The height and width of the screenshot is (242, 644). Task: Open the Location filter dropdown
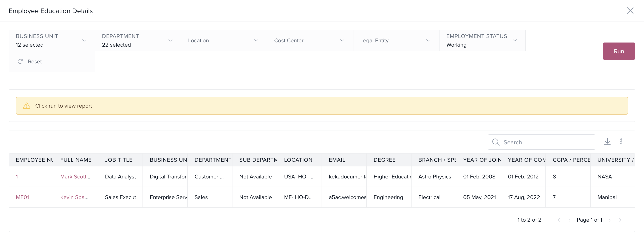(x=224, y=40)
